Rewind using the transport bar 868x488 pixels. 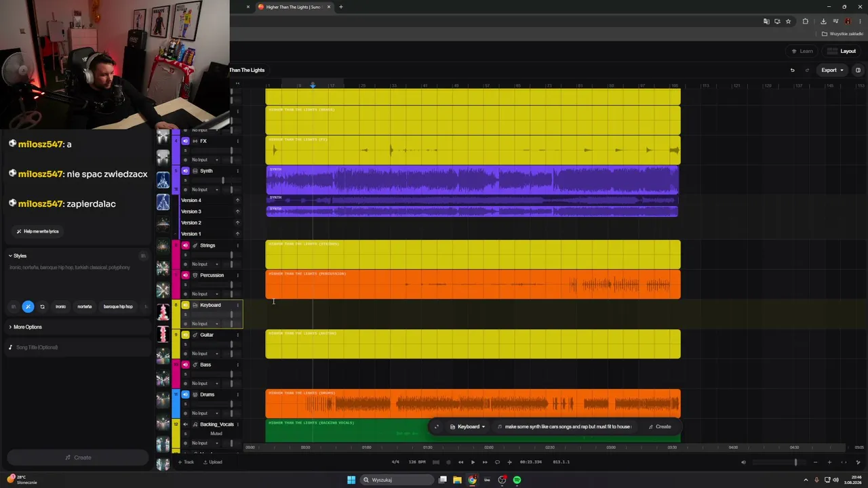coord(461,462)
